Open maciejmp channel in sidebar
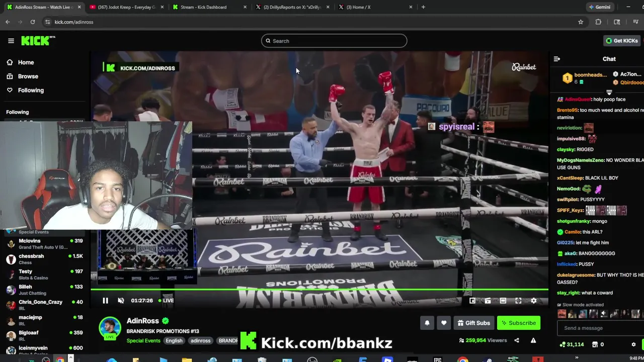 coord(44,320)
